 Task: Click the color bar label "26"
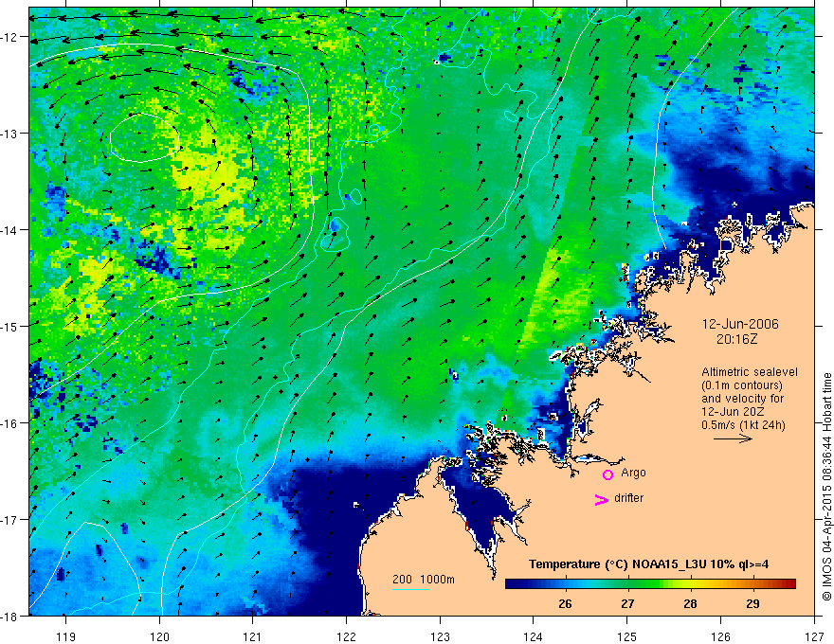[x=565, y=603]
